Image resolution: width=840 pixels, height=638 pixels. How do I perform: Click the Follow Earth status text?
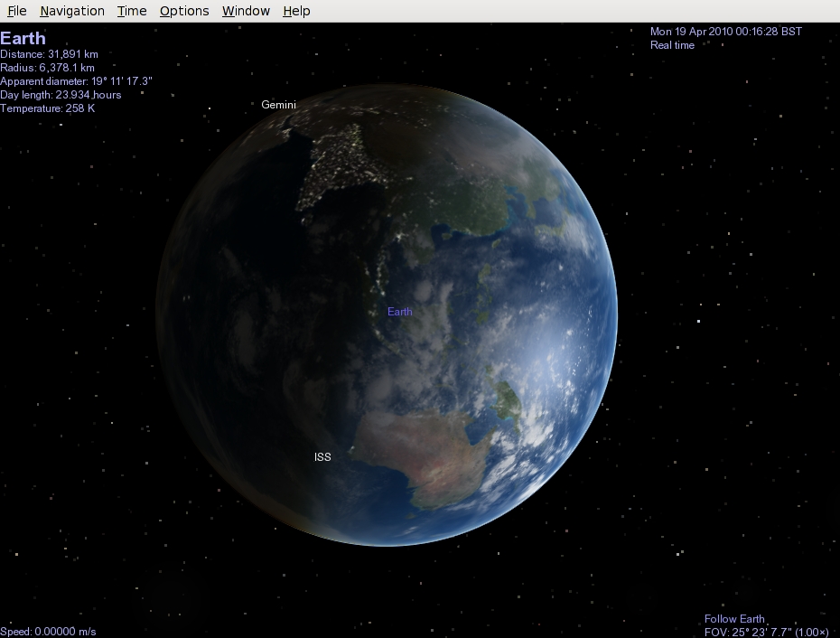734,619
